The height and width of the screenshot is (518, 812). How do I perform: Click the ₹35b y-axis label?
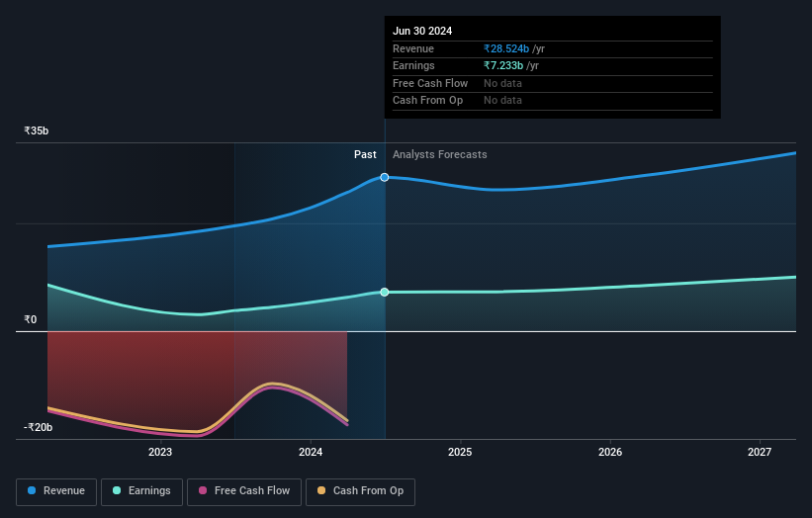[37, 130]
